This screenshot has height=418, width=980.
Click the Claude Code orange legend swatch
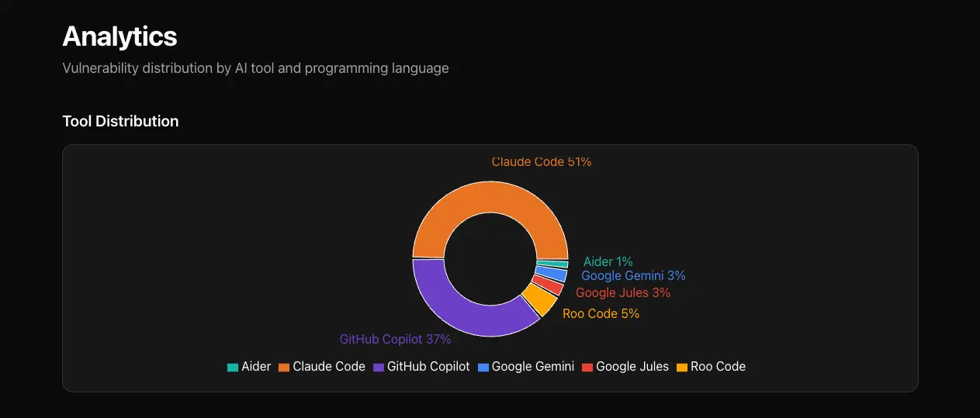coord(283,367)
